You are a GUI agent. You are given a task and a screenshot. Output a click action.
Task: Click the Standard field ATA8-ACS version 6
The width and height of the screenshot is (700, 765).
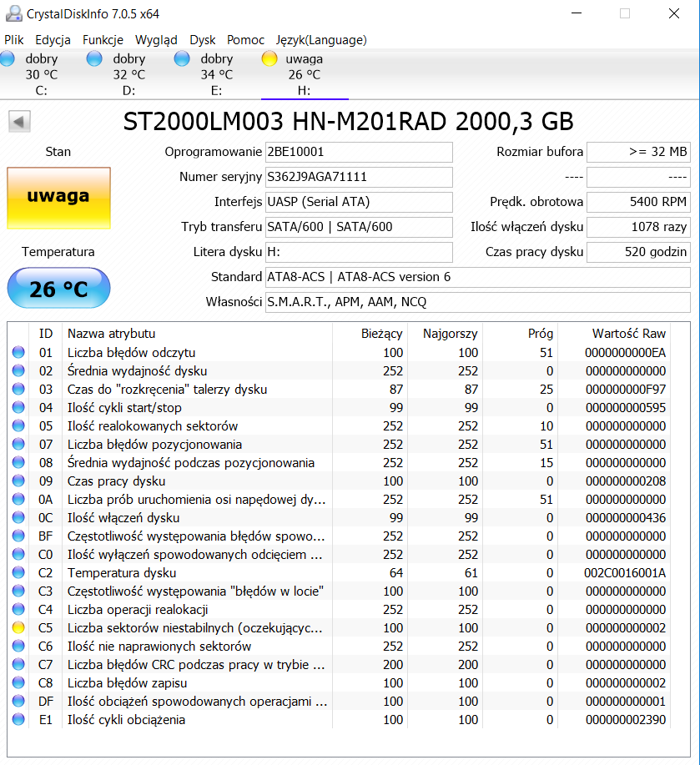coord(478,277)
